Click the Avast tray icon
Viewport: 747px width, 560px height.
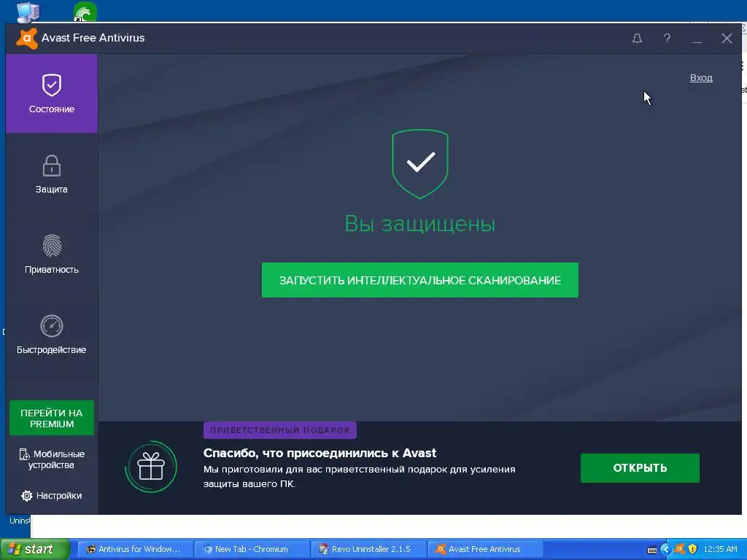pos(680,549)
